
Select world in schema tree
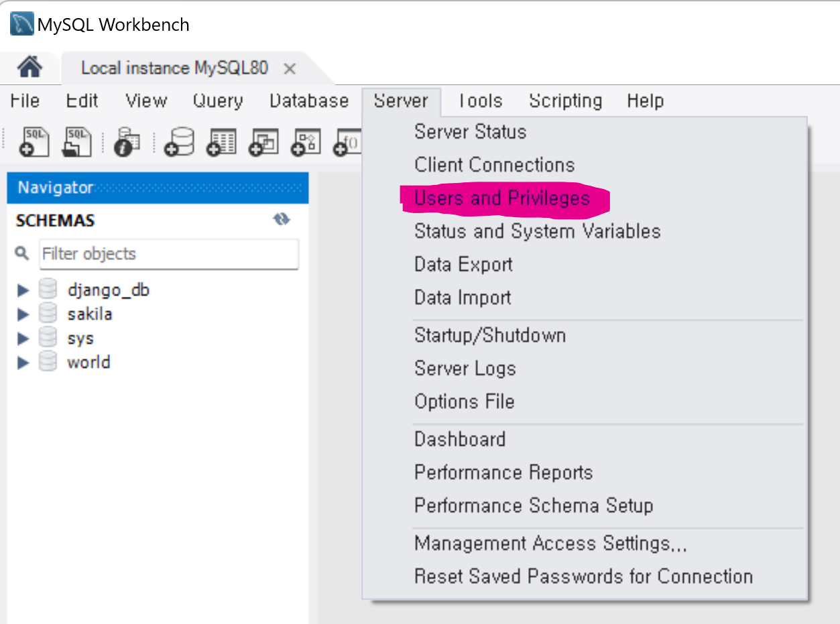coord(88,362)
